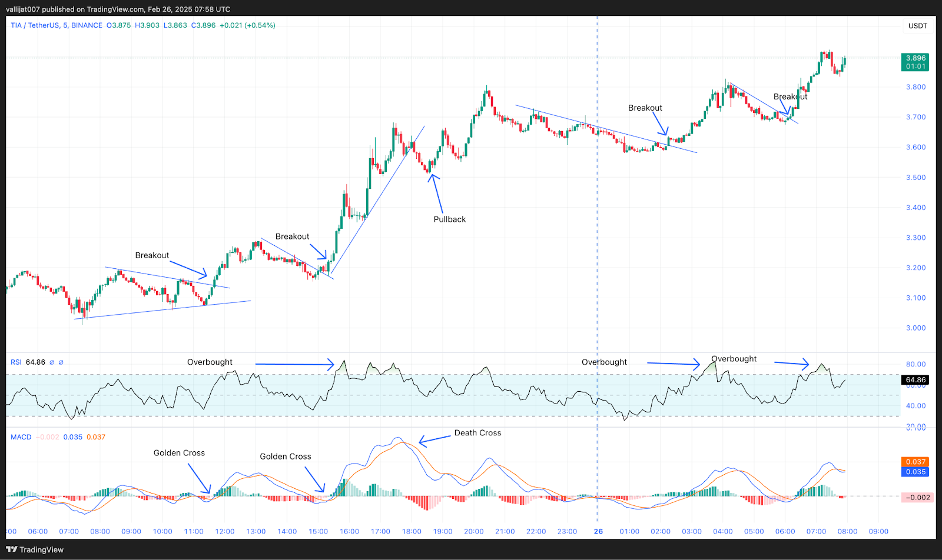Click the 40.00 RSI axis label
942x560 pixels.
pyautogui.click(x=916, y=406)
